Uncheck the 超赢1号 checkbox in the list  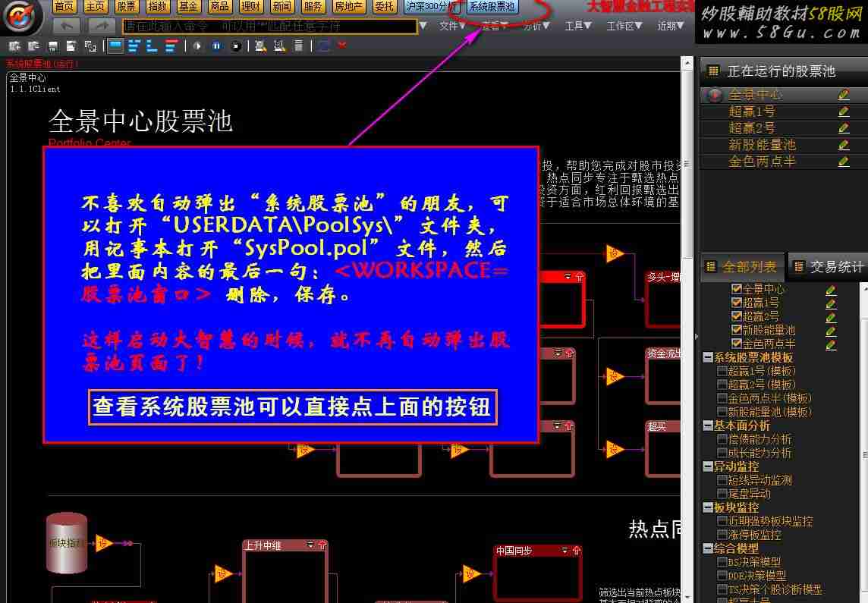736,303
